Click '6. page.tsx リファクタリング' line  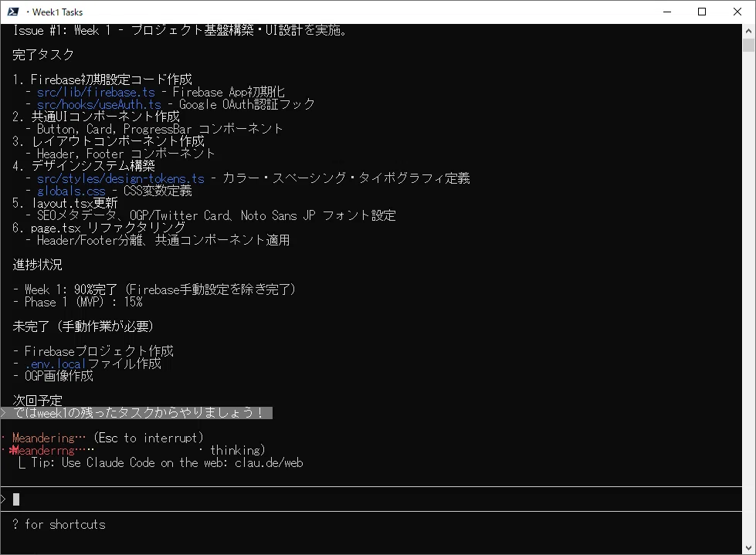click(x=99, y=228)
